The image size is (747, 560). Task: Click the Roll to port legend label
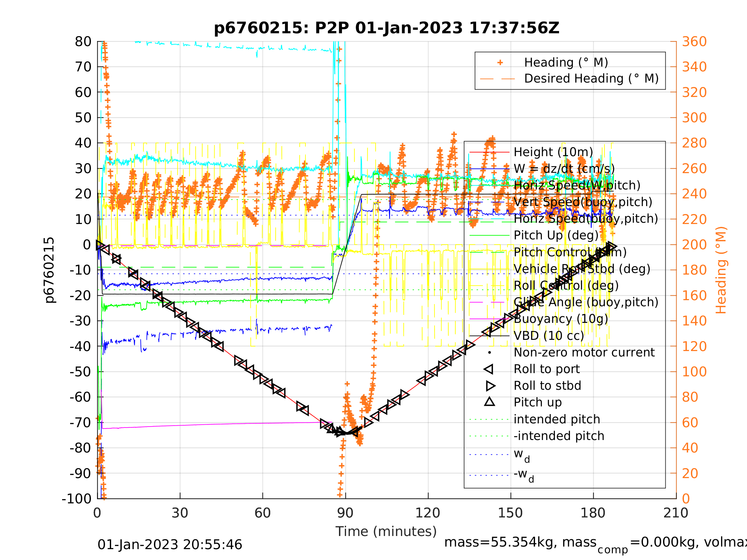[x=547, y=369]
